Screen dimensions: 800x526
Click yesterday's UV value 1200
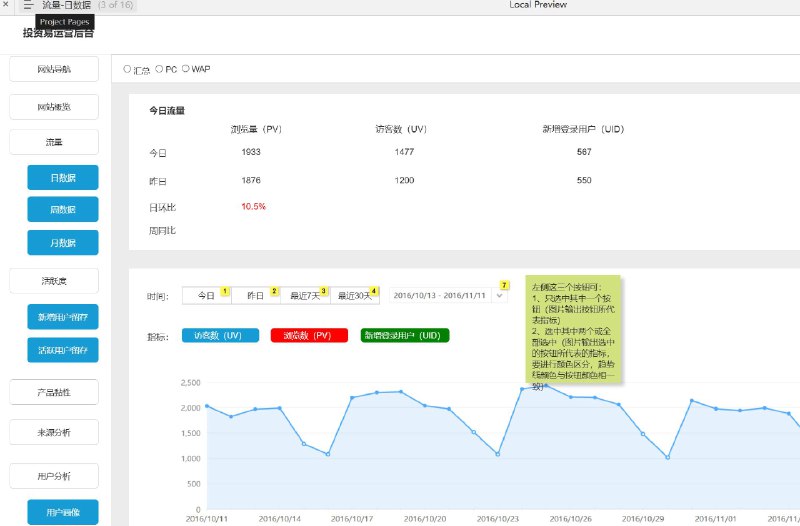pyautogui.click(x=404, y=181)
